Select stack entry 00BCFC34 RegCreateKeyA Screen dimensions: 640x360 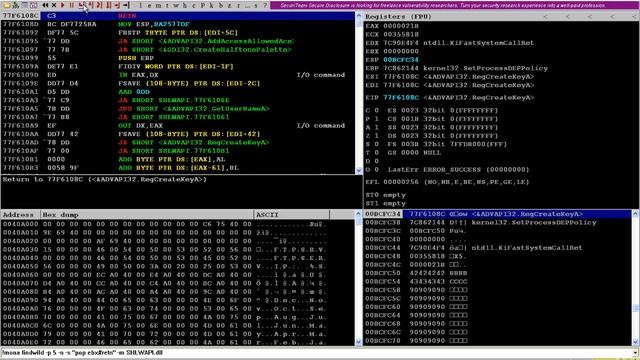(x=497, y=214)
